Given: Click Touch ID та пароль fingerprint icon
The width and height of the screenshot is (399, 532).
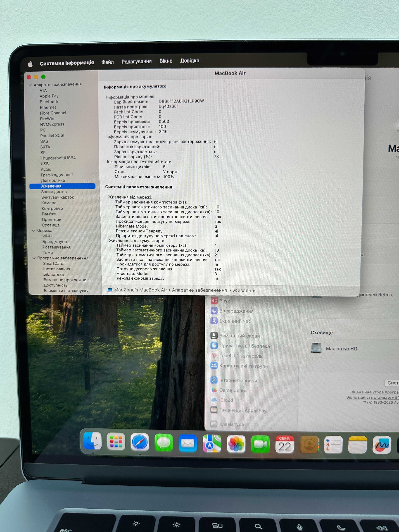Looking at the screenshot, I should coord(214,355).
